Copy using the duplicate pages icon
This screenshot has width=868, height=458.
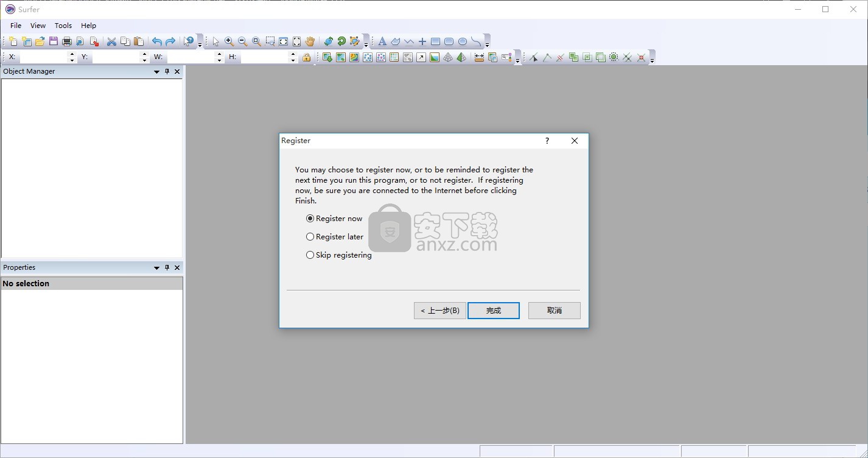pyautogui.click(x=125, y=41)
